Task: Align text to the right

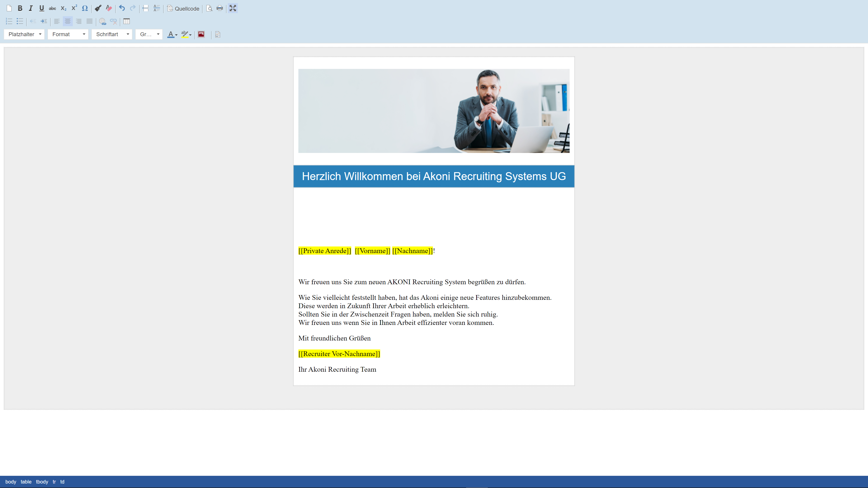Action: [x=78, y=21]
